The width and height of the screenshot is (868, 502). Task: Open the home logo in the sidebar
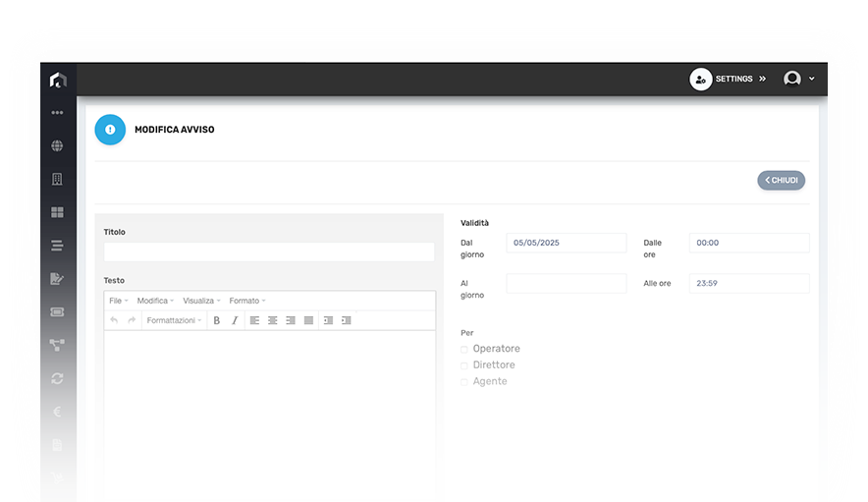tap(58, 80)
